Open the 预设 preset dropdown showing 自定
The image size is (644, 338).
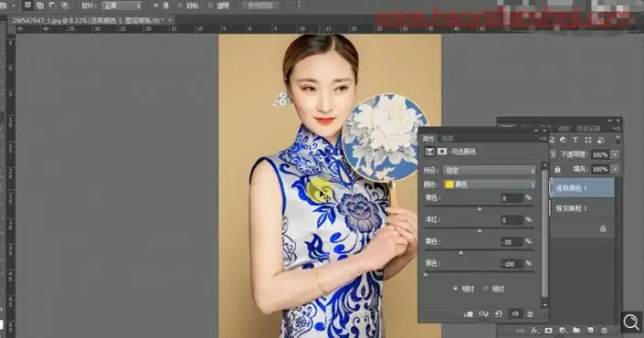[490, 171]
